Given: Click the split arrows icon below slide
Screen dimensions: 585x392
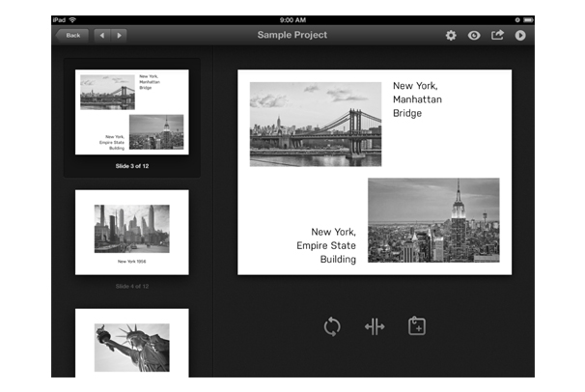Looking at the screenshot, I should (x=375, y=326).
